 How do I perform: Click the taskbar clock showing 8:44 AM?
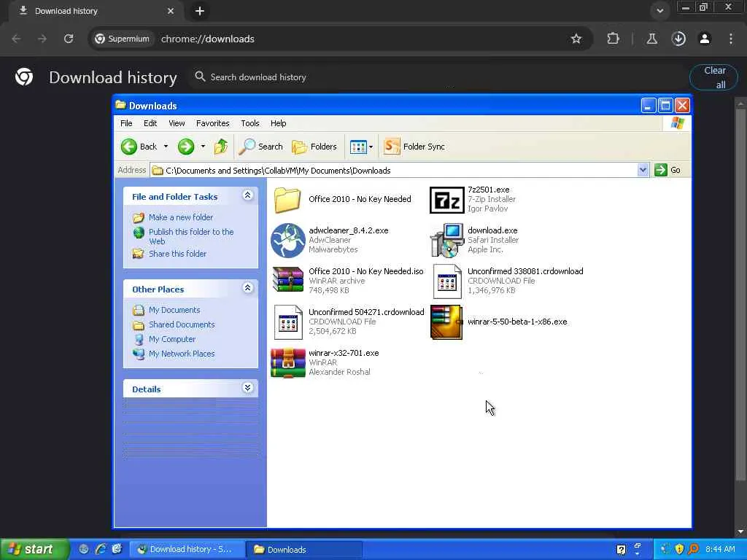coord(720,550)
